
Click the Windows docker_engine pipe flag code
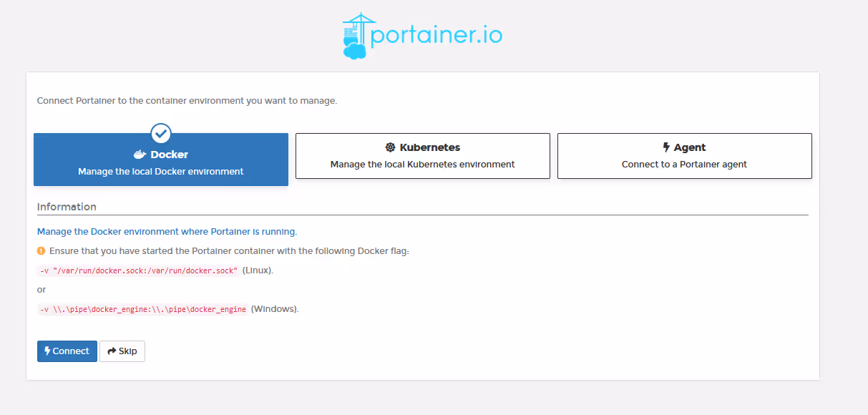(x=143, y=309)
